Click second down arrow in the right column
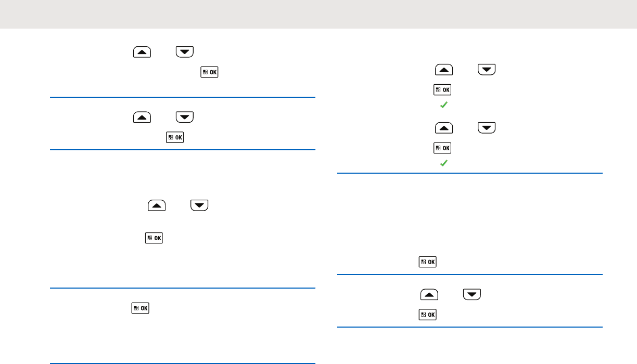Screen dimensions: 637x364 click(487, 127)
